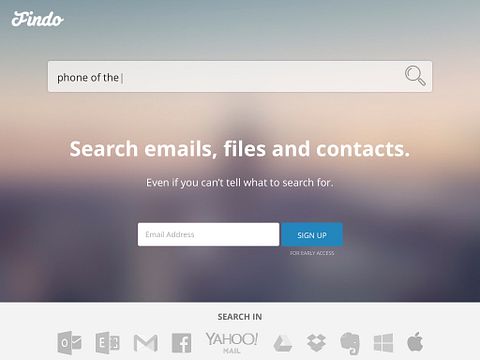Click into the Email Address field
480x360 pixels.
coord(208,234)
